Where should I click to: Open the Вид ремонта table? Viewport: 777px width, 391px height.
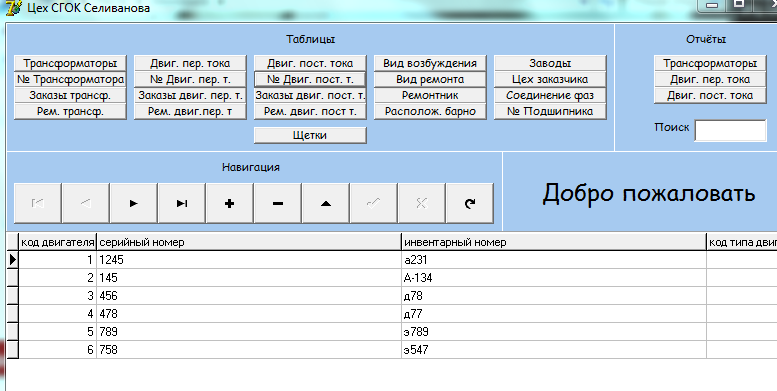[x=430, y=79]
